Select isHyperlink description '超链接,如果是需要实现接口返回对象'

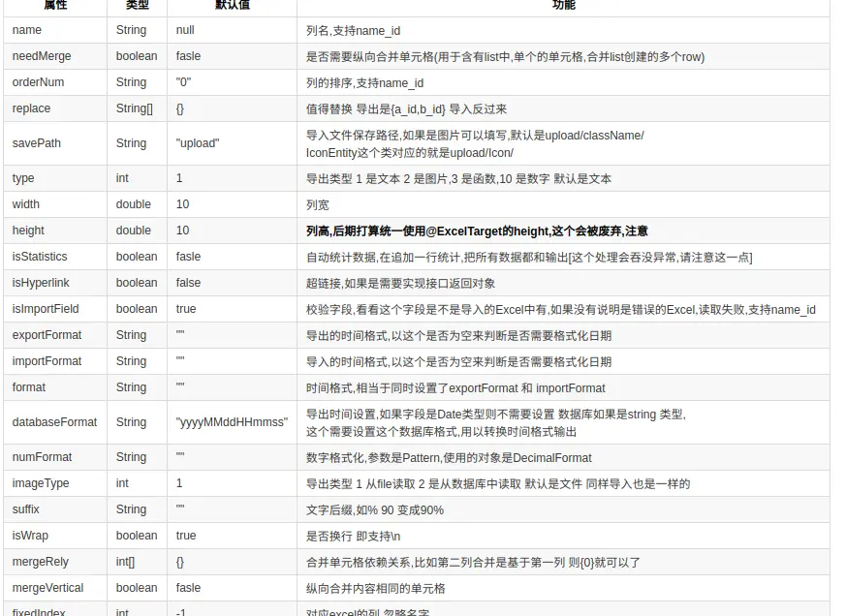point(400,284)
